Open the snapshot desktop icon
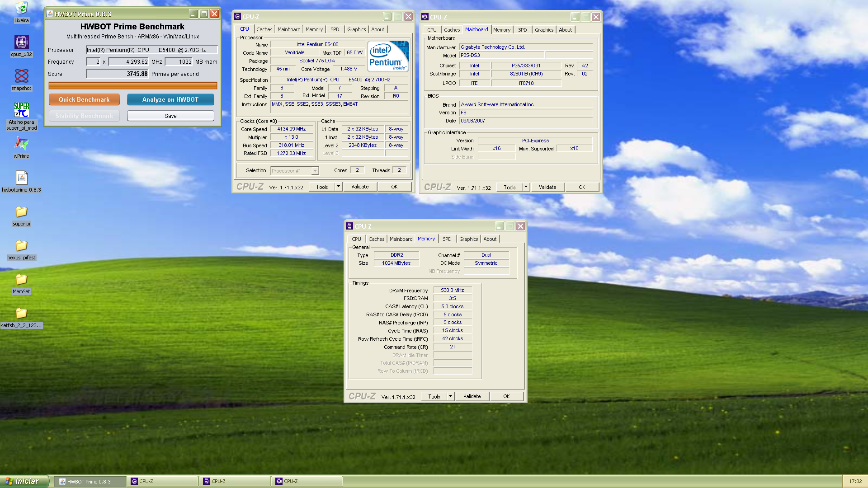The width and height of the screenshot is (868, 488). [x=21, y=76]
